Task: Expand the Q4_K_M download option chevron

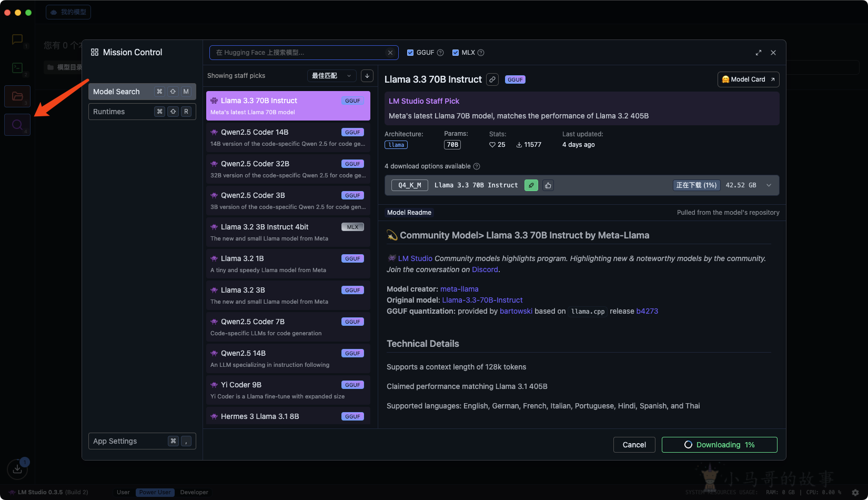Action: tap(769, 185)
